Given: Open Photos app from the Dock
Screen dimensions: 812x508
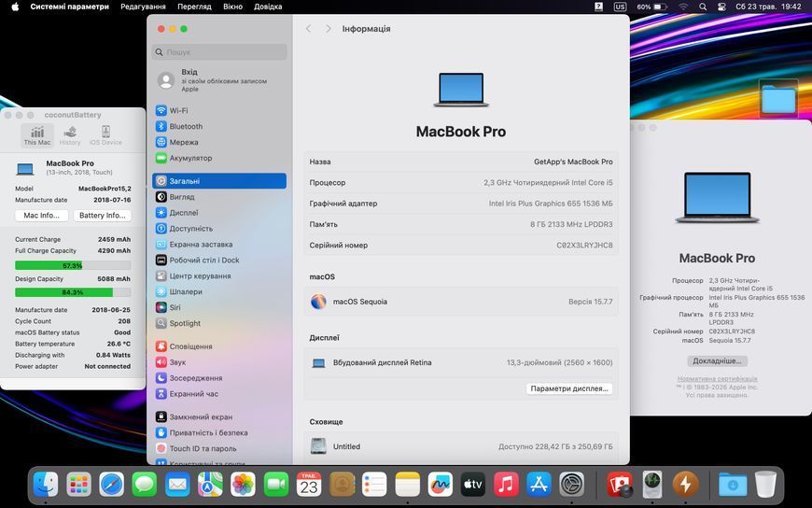Looking at the screenshot, I should click(x=243, y=485).
